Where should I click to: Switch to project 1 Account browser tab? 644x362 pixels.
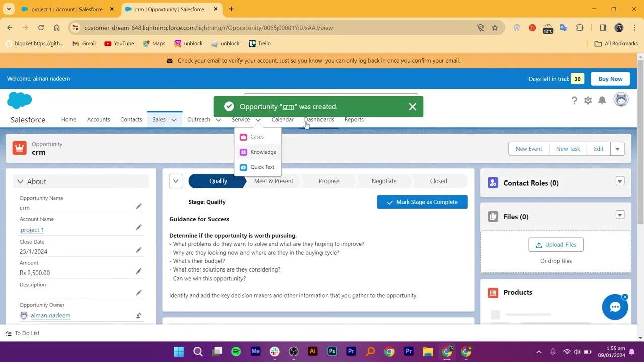[66, 9]
